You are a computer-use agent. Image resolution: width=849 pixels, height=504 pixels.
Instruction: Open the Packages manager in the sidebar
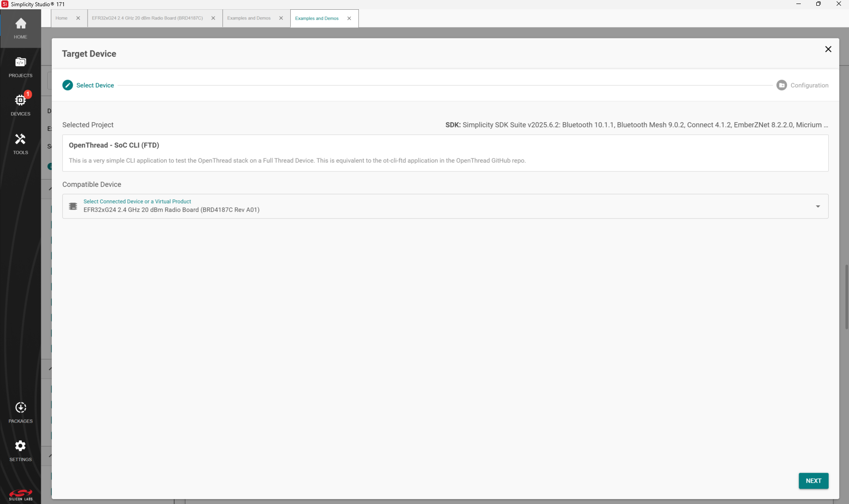tap(20, 412)
